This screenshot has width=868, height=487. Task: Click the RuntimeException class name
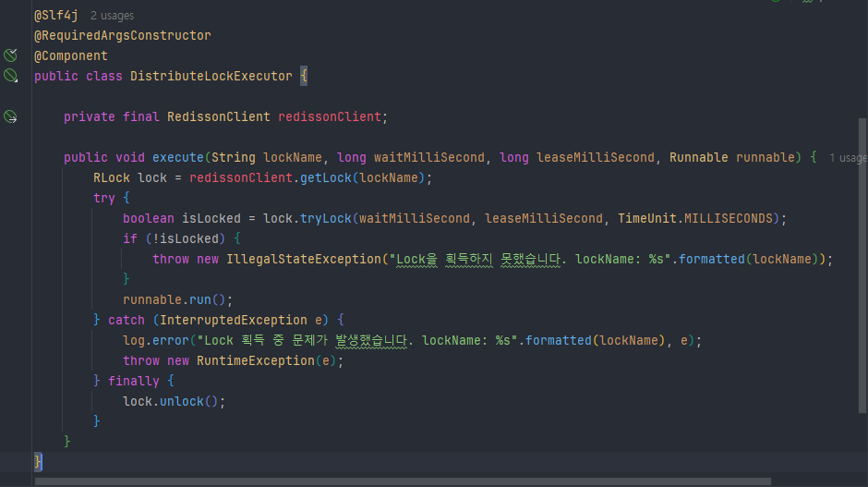click(x=256, y=360)
